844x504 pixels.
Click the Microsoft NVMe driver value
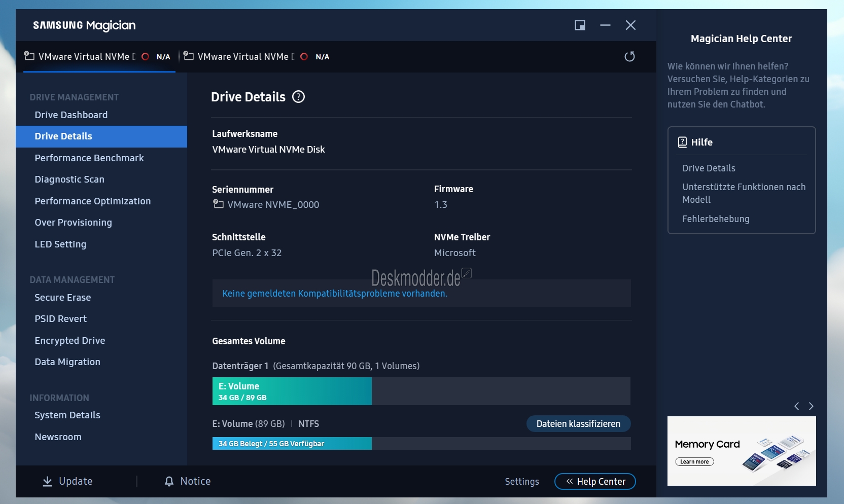tap(455, 253)
